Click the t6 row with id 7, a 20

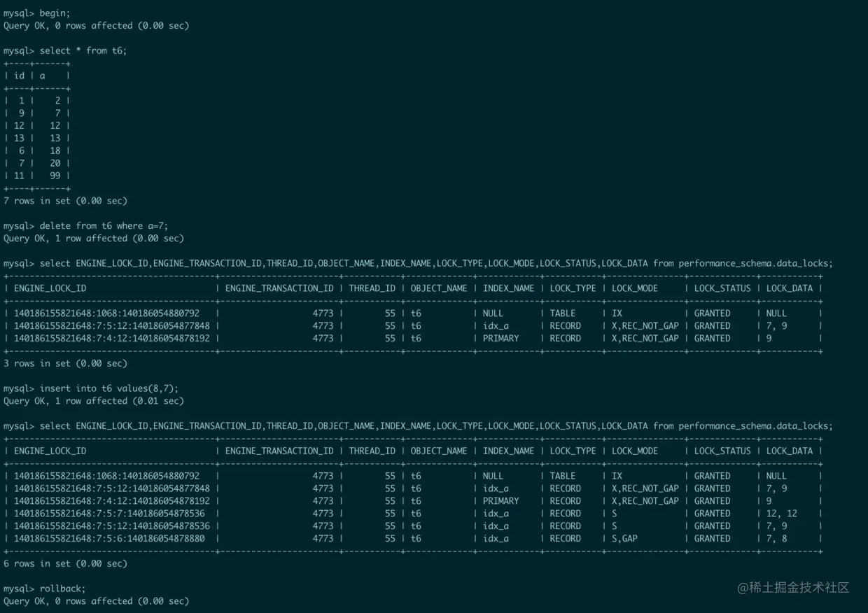[36, 164]
